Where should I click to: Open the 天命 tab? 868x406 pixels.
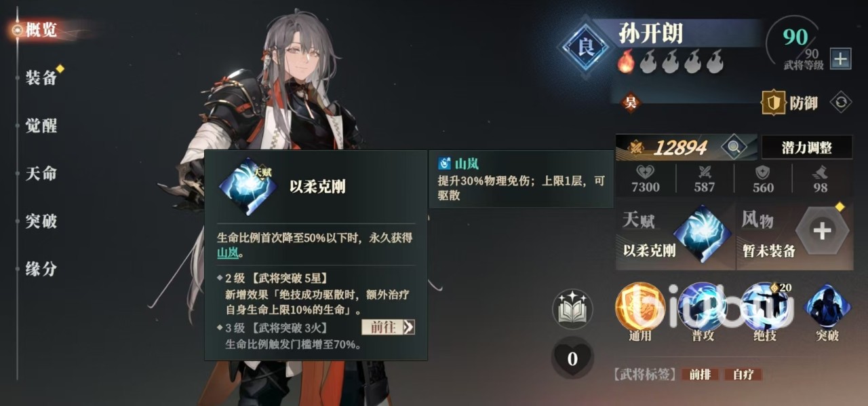point(41,174)
